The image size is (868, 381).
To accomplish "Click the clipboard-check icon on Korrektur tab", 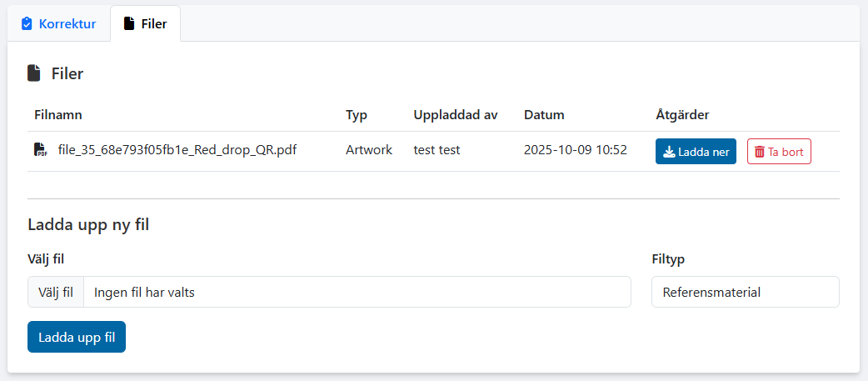I will point(27,23).
